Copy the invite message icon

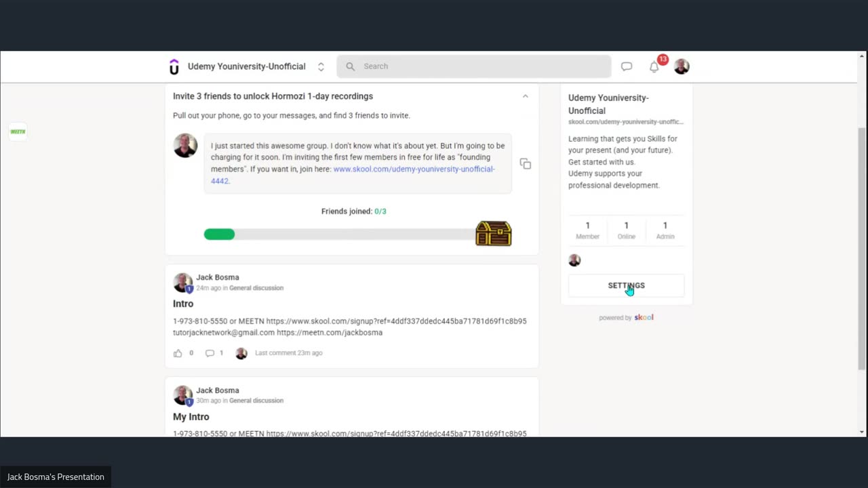(526, 164)
